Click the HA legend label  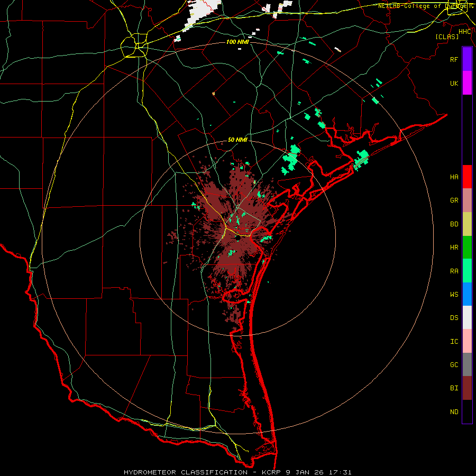[x=454, y=177]
